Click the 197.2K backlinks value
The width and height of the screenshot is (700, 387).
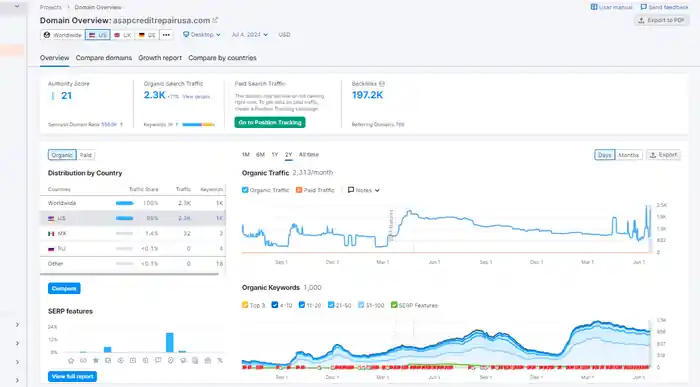(x=367, y=95)
